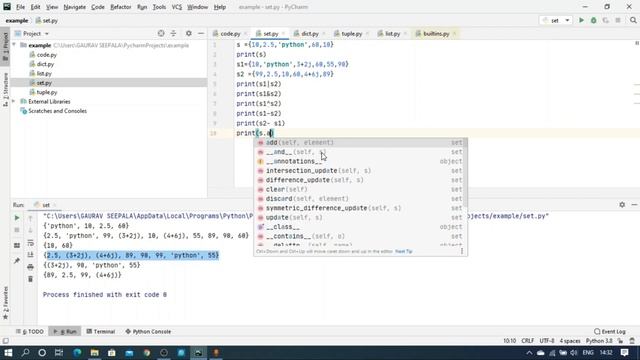This screenshot has height=360, width=640.
Task: Open the Event Log
Action: coord(610,331)
